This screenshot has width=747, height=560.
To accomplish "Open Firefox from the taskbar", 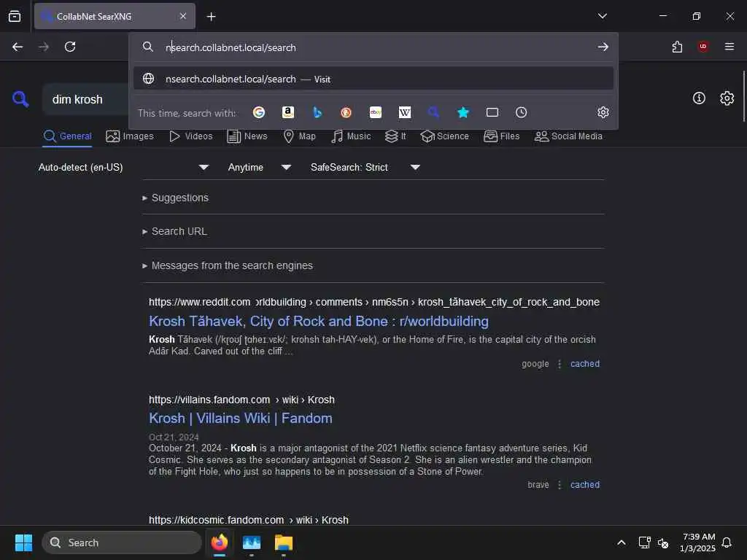I will [x=219, y=542].
